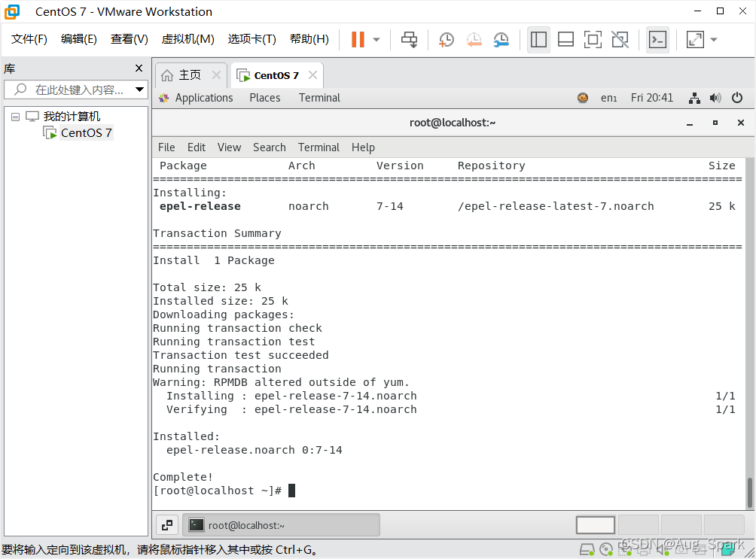Click the show desktop windows icon in taskbar
Screen dimensions: 756x559
tap(167, 525)
